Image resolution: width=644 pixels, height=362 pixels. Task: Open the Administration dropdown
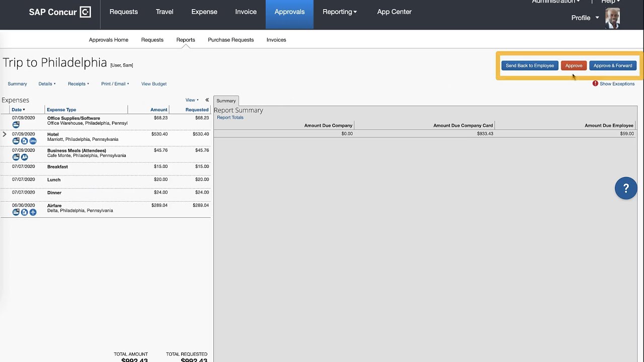click(555, 2)
